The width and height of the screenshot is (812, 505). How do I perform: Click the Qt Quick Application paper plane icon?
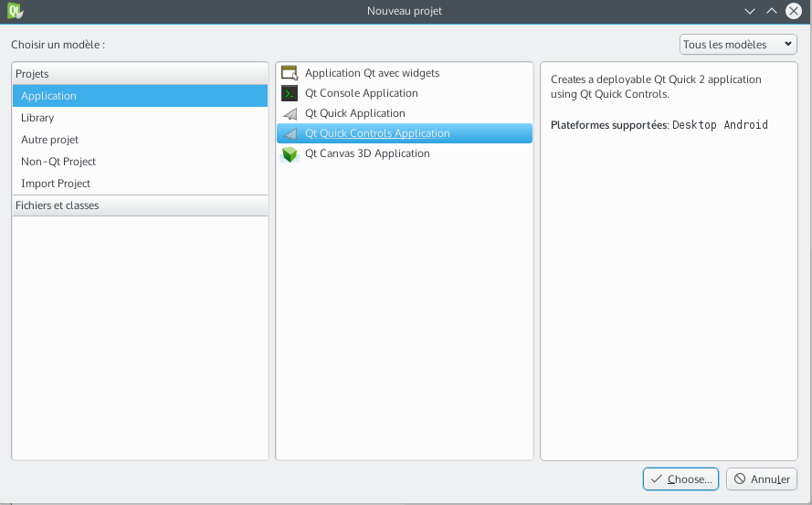(x=290, y=113)
